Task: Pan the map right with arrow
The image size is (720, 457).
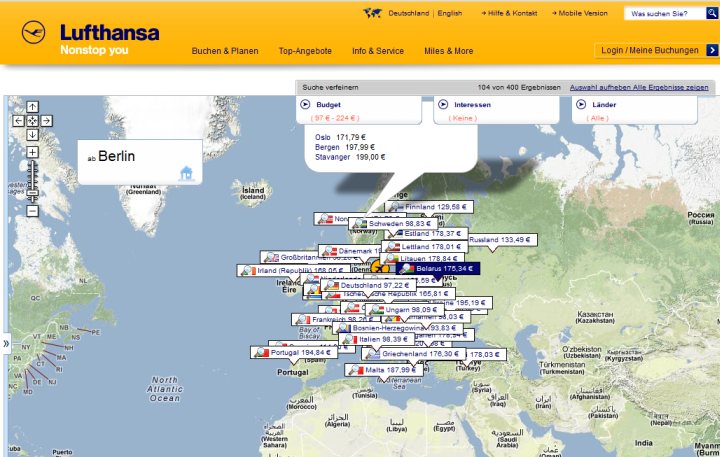Action: (46, 121)
